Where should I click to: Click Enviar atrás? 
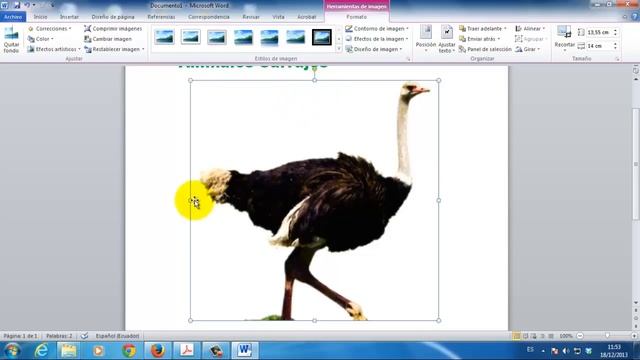point(480,39)
